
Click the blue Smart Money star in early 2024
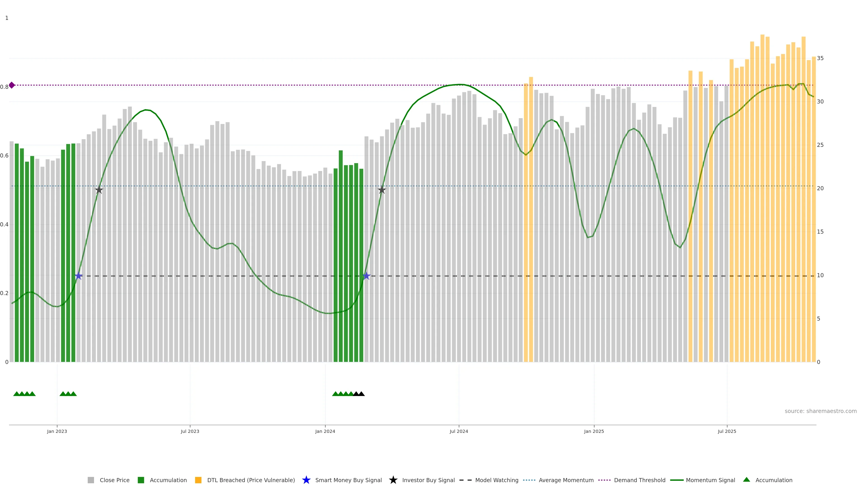coord(367,276)
